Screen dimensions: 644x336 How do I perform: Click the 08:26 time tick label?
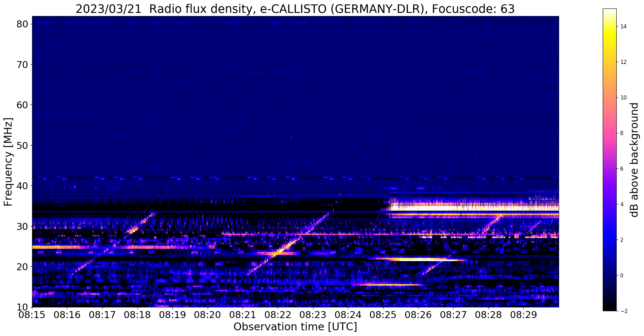pyautogui.click(x=418, y=315)
